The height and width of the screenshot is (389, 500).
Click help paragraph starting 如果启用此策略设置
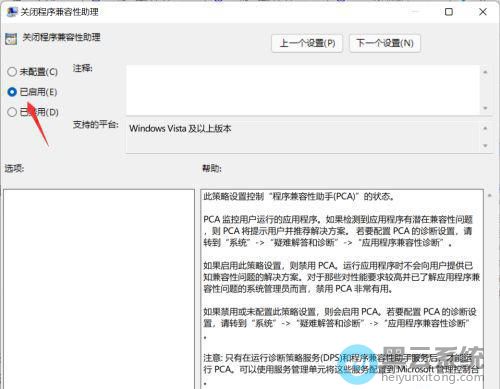(341, 277)
